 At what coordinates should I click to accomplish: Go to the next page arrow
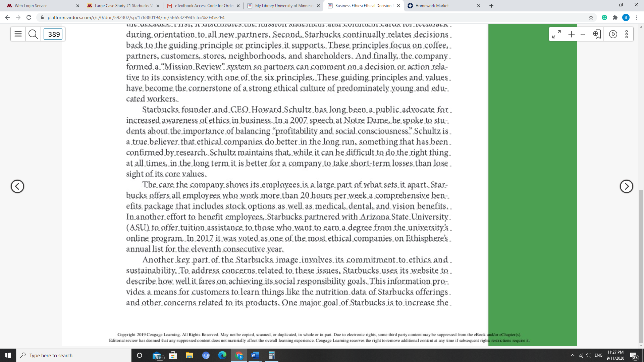pos(626,186)
